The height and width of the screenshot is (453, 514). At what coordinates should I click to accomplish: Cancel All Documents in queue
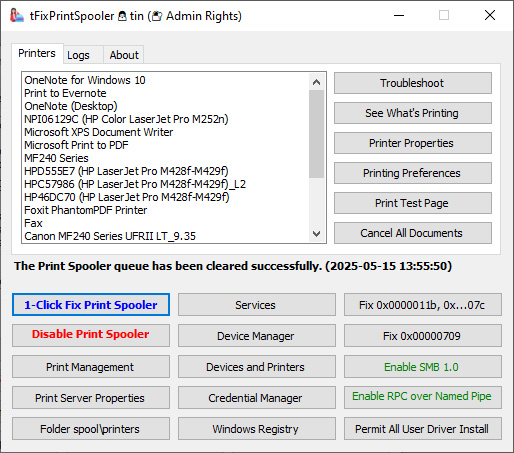click(x=413, y=233)
